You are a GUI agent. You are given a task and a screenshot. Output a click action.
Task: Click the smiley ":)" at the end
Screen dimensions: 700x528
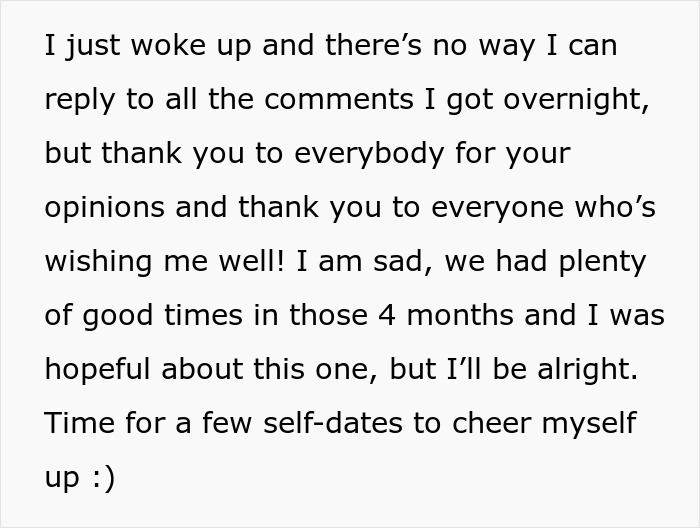(x=102, y=476)
